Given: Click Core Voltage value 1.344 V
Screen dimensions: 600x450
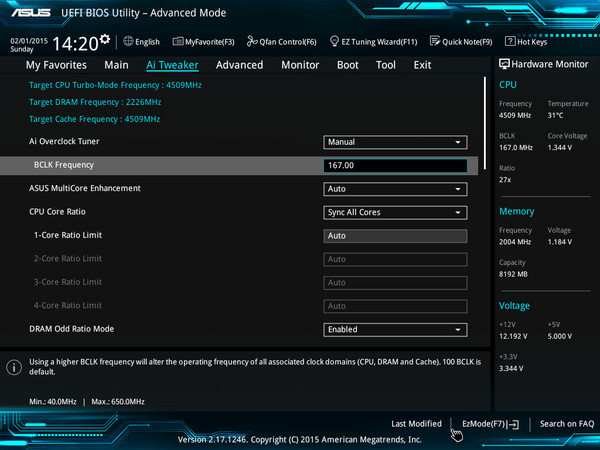Looking at the screenshot, I should 559,147.
